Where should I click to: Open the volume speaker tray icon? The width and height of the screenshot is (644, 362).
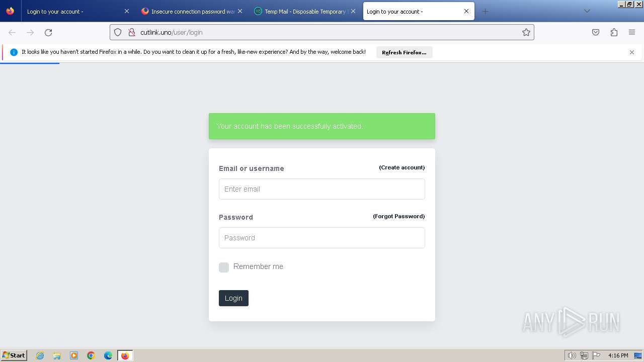[x=572, y=355]
